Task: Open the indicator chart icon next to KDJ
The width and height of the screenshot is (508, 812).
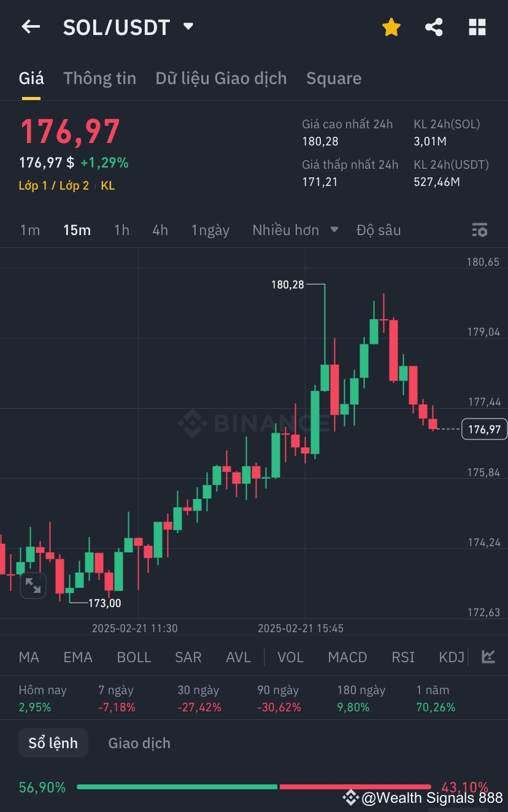Action: pos(488,657)
